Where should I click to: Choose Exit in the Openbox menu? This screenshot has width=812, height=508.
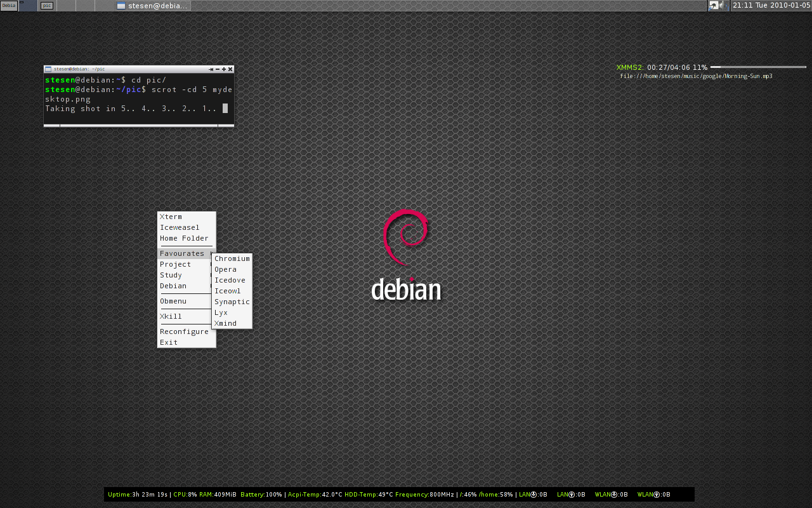[x=187, y=342]
